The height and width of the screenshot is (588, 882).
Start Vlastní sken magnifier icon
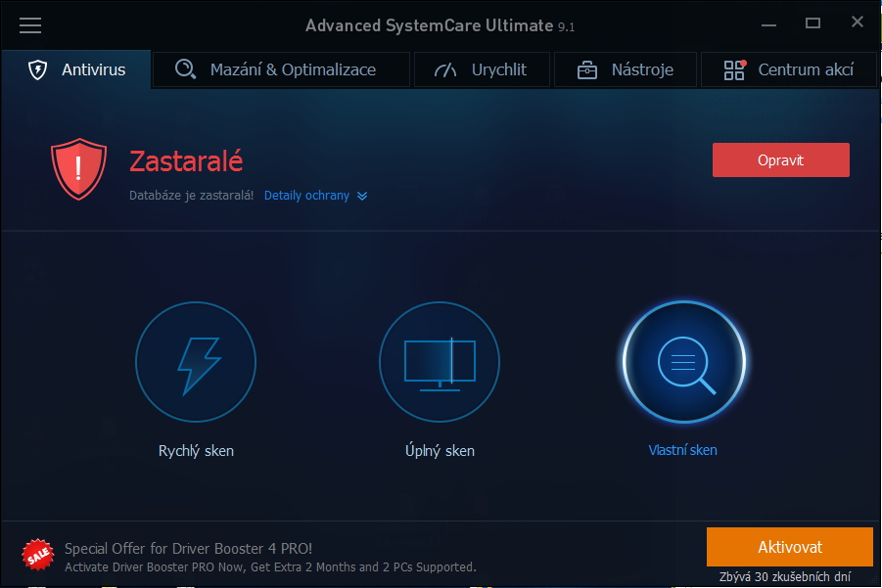tap(683, 362)
